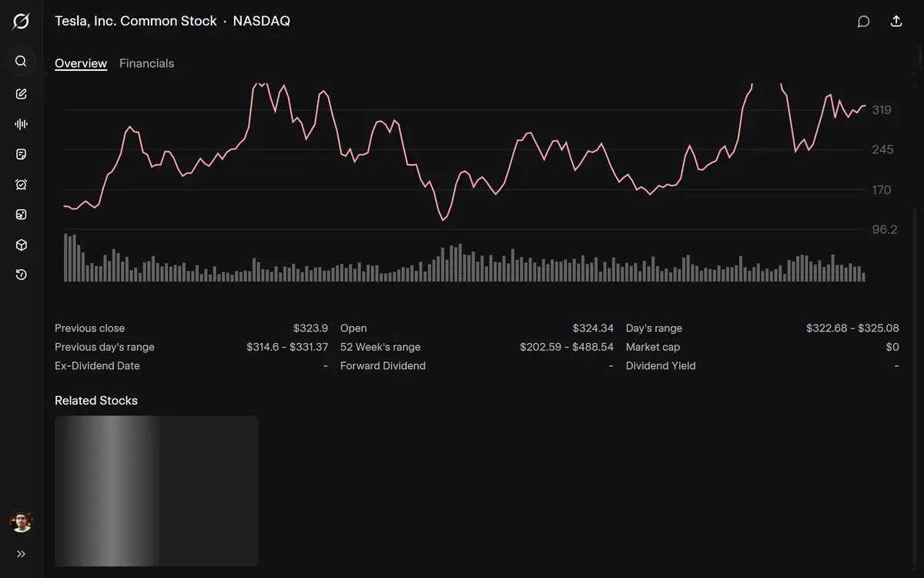Click the "Day's range" label
Viewport: 924px width, 578px height.
654,328
